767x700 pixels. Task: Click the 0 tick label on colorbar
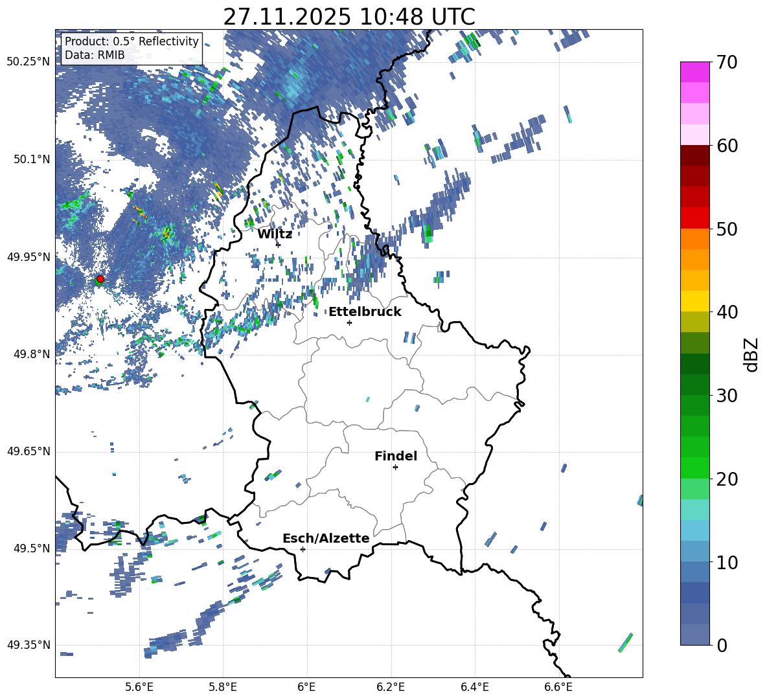tap(722, 645)
